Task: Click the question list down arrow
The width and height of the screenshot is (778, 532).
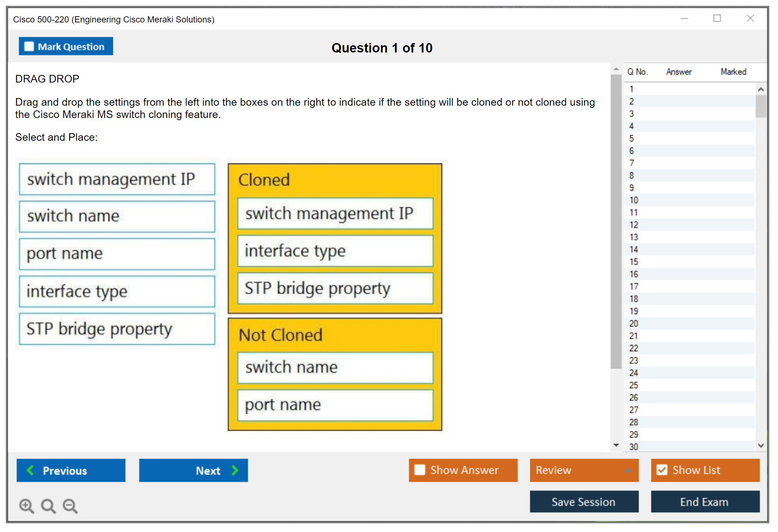Action: (x=761, y=446)
